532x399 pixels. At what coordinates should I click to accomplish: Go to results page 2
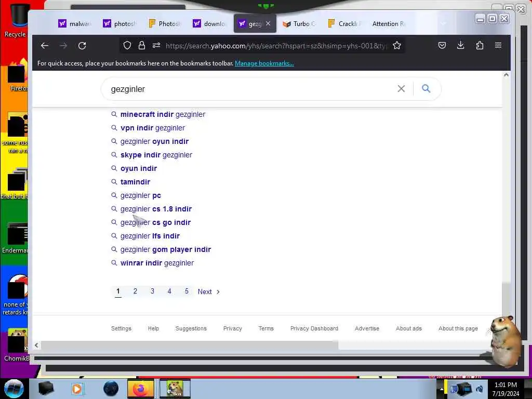[135, 291]
